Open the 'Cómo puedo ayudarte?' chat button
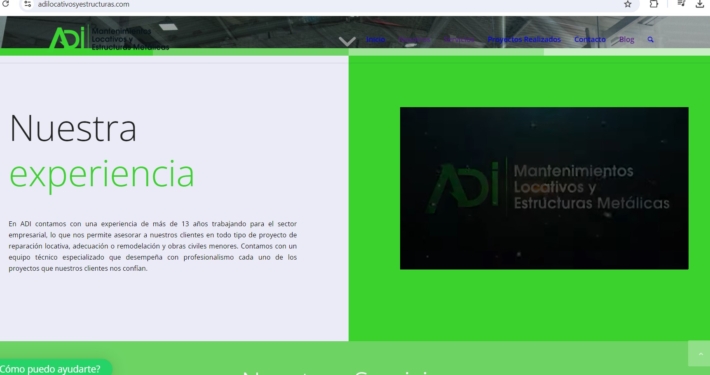The height and width of the screenshot is (375, 710). click(54, 368)
